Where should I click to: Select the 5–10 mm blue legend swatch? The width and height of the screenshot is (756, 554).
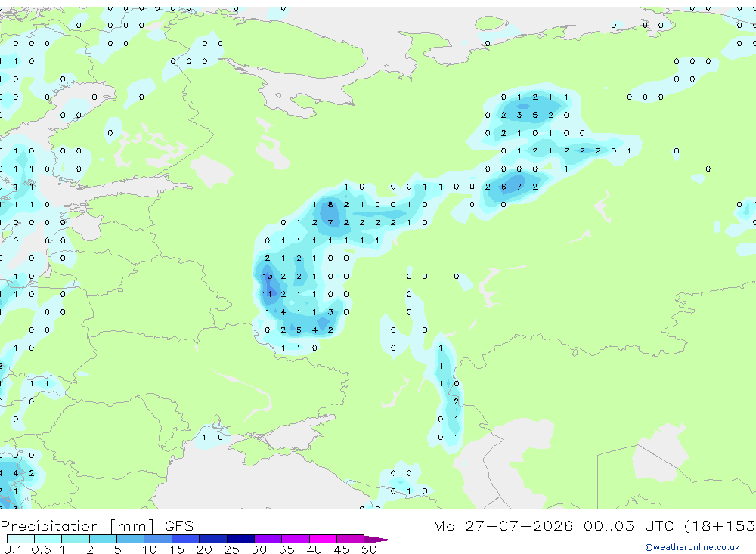(x=130, y=539)
